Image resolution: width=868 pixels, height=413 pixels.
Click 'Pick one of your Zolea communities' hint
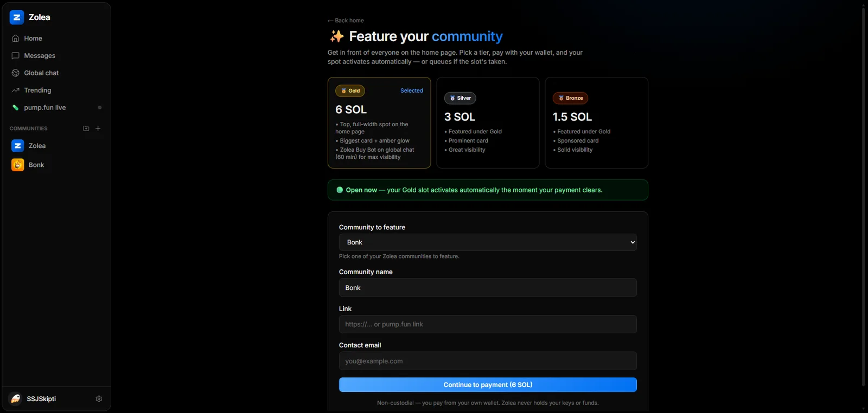(399, 256)
